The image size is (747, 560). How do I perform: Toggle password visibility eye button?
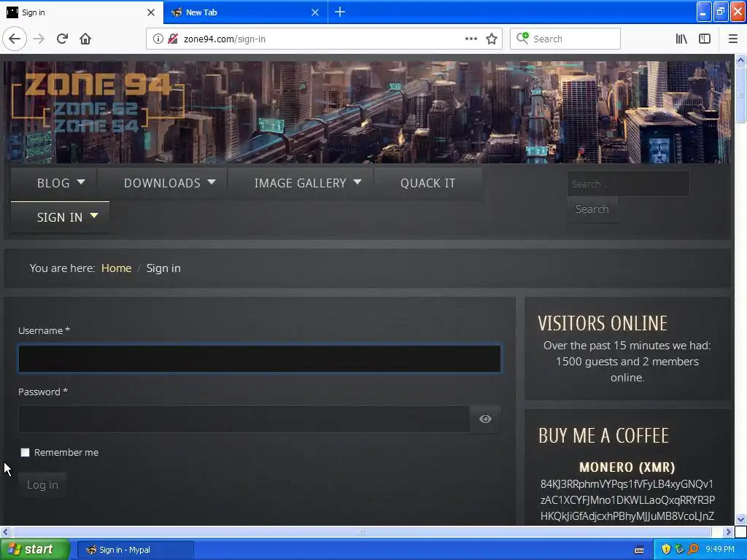click(485, 419)
